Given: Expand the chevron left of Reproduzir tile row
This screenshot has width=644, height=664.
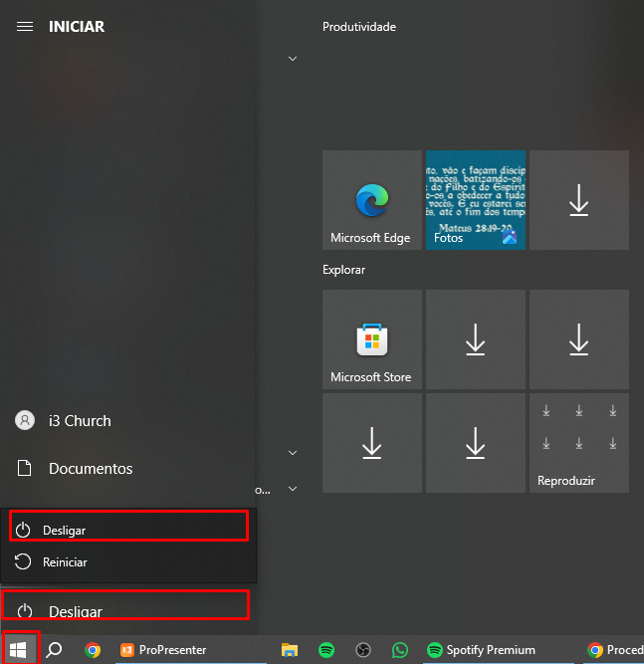Looking at the screenshot, I should pyautogui.click(x=293, y=453).
